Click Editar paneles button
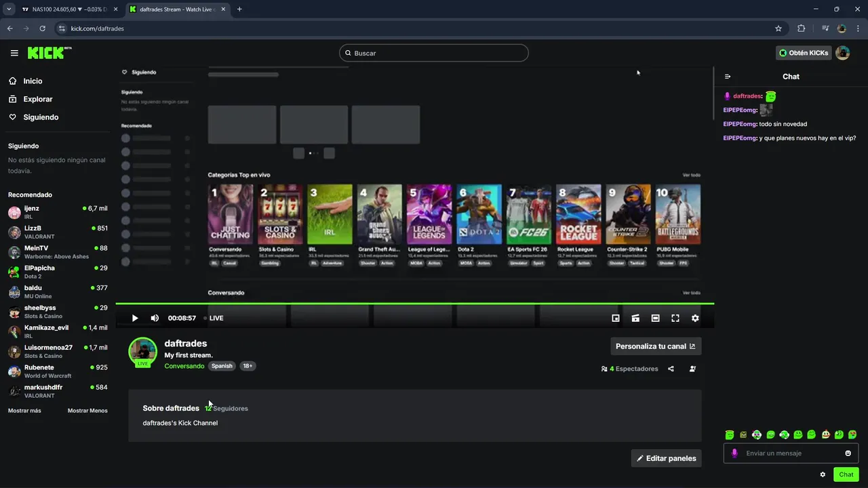 click(x=666, y=458)
